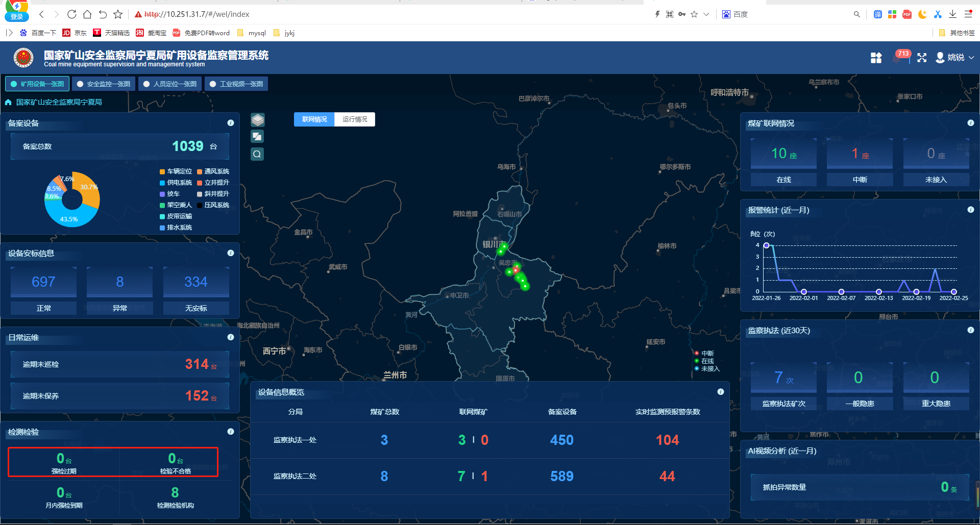The image size is (980, 525).
Task: Open info icon of 检测检验 panel
Action: tap(231, 432)
